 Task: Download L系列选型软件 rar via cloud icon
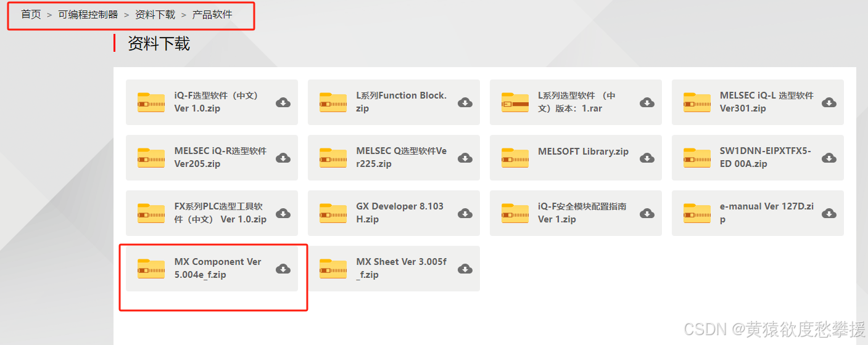(x=647, y=102)
